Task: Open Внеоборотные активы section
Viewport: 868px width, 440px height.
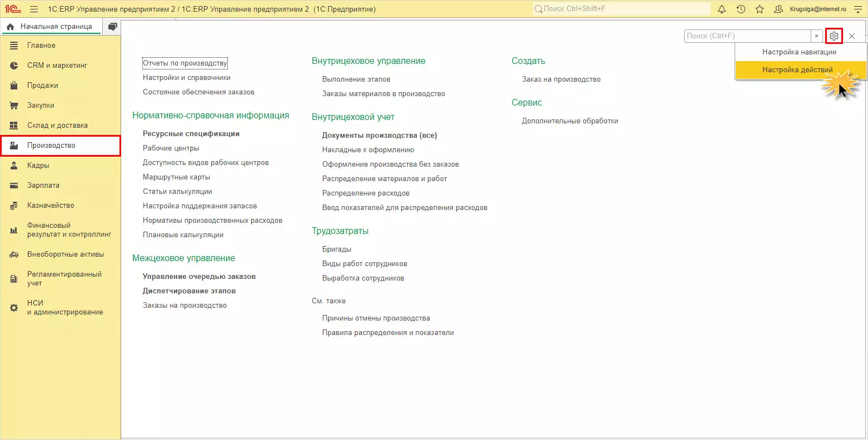Action: [x=61, y=254]
